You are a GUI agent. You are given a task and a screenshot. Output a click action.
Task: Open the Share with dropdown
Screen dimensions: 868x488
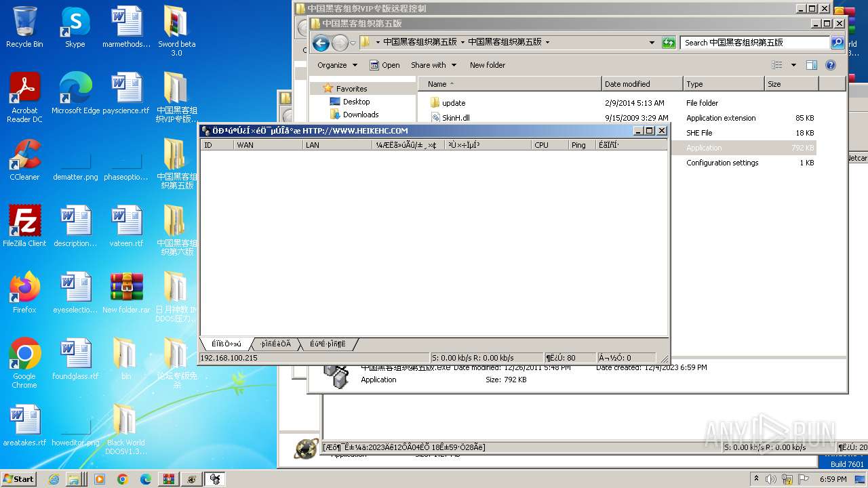point(433,65)
